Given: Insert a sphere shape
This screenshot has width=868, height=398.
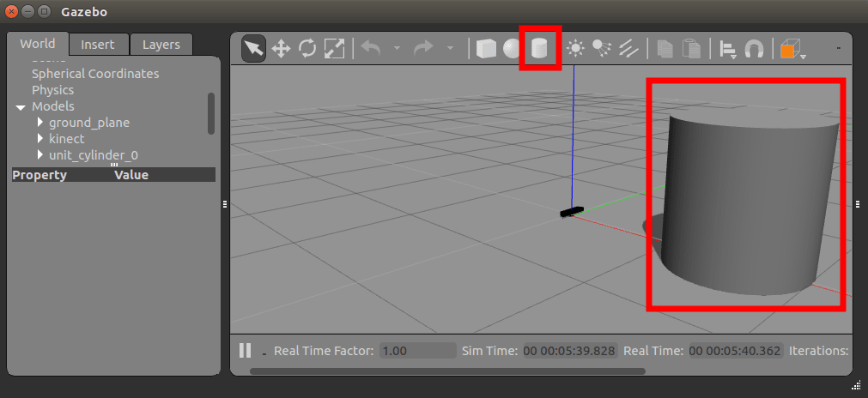Looking at the screenshot, I should [x=512, y=49].
